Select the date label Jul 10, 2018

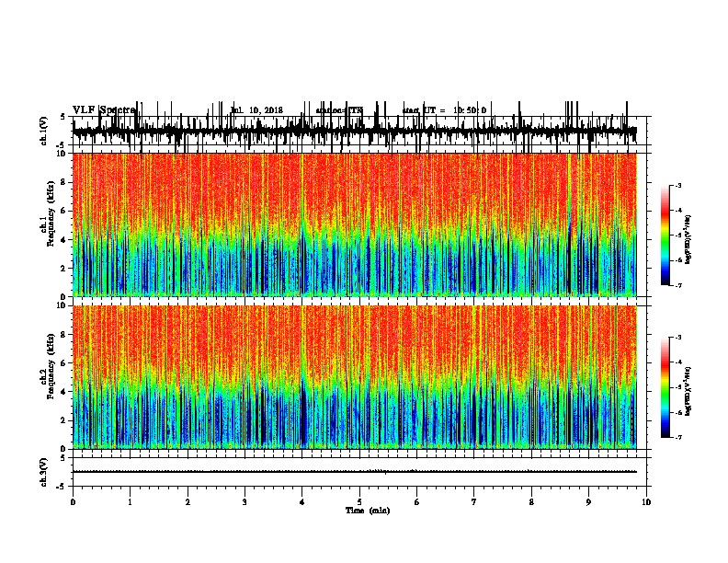point(256,110)
